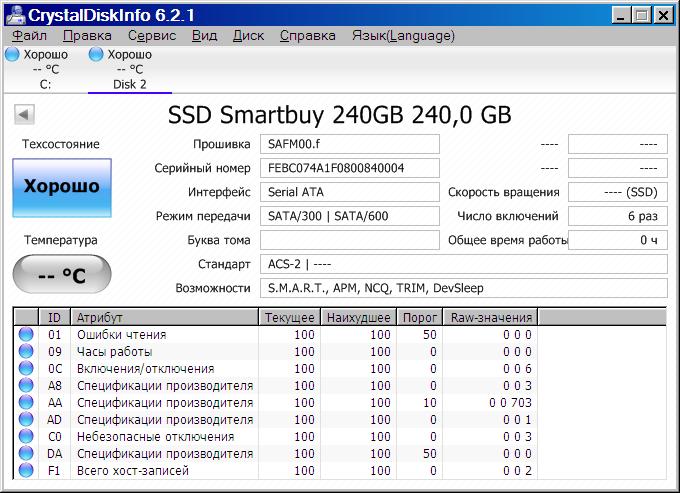Click the Порог column header
The width and height of the screenshot is (680, 493).
(x=419, y=317)
